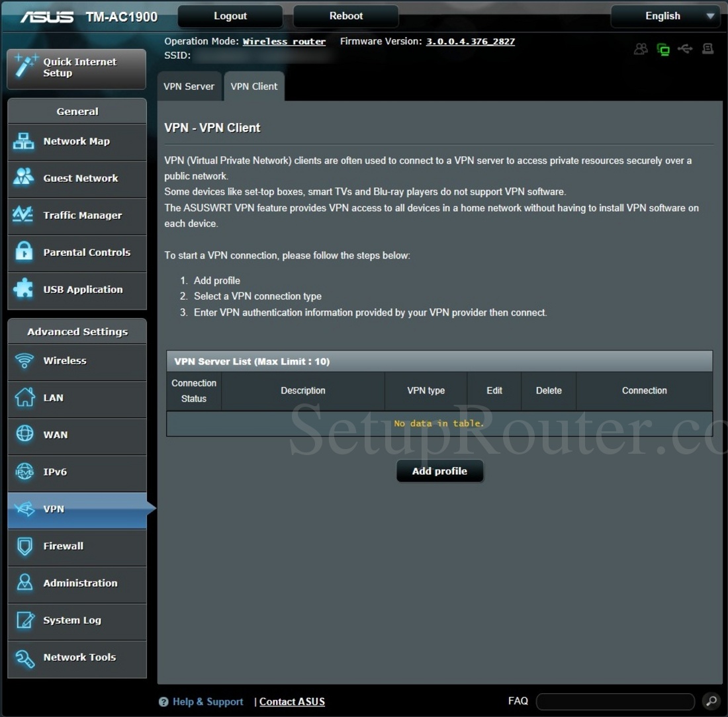Open the English language dropdown

(x=665, y=17)
